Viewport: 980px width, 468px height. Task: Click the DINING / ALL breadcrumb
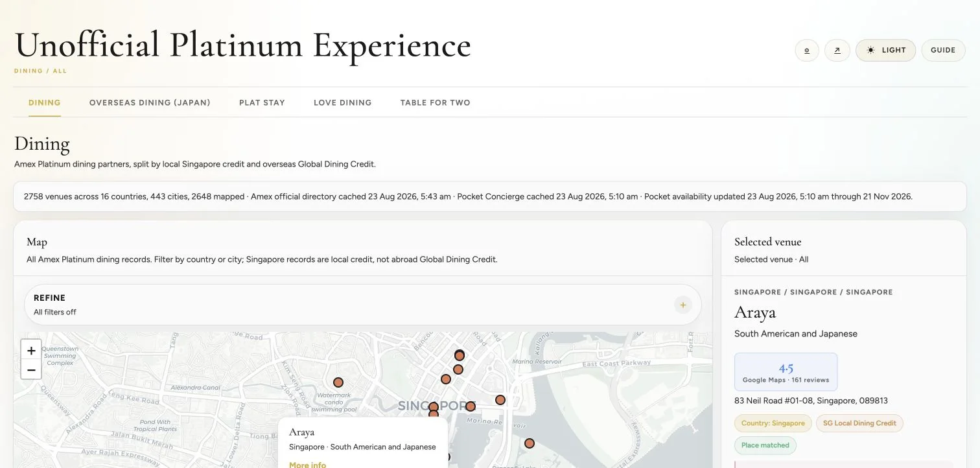41,71
